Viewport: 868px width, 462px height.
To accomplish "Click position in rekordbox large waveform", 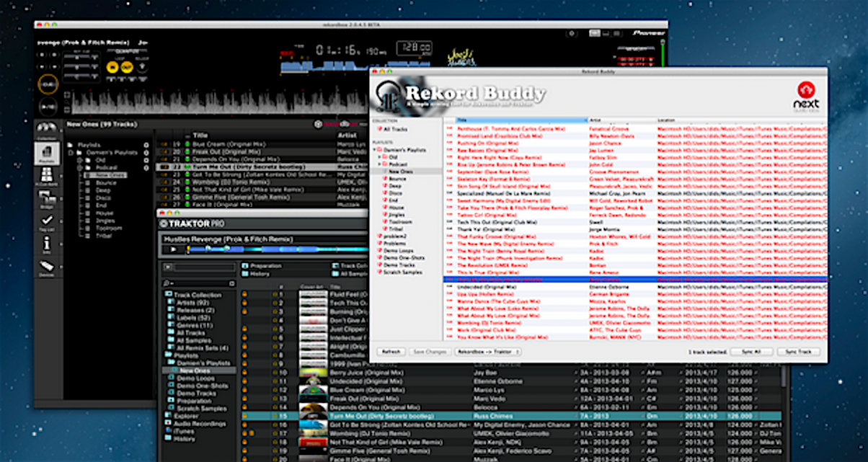I will [x=220, y=101].
